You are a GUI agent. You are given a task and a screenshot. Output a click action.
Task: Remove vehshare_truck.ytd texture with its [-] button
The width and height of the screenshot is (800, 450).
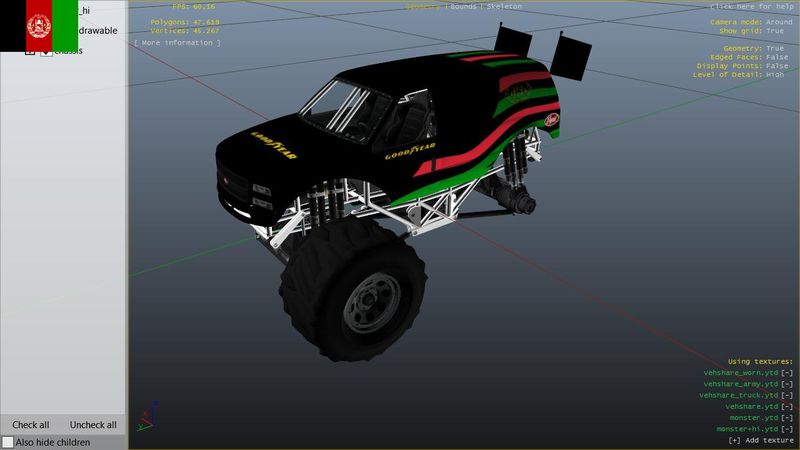point(787,395)
